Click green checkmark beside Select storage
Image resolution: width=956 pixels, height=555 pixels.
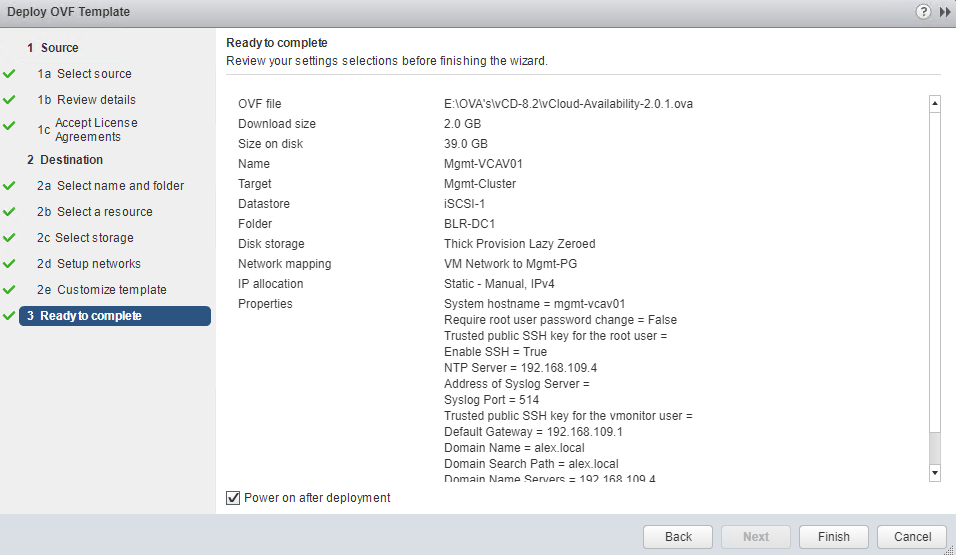10,238
